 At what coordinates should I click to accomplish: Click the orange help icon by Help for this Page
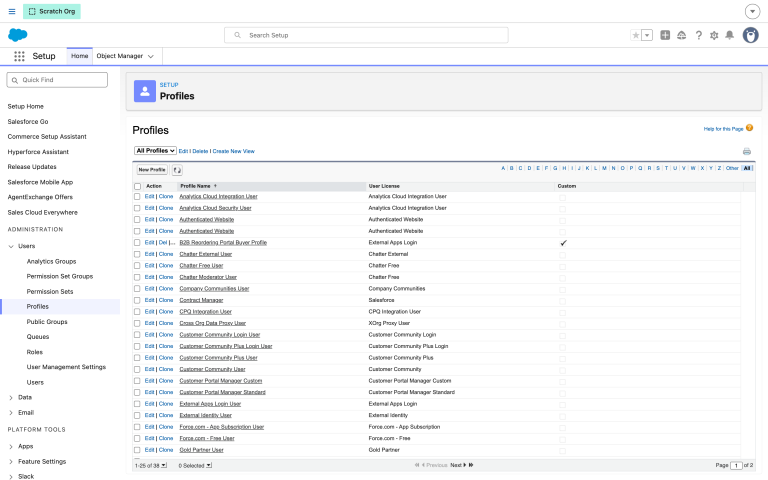point(749,128)
